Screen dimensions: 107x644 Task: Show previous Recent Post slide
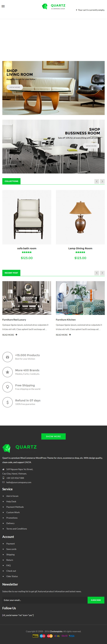pyautogui.click(x=97, y=273)
